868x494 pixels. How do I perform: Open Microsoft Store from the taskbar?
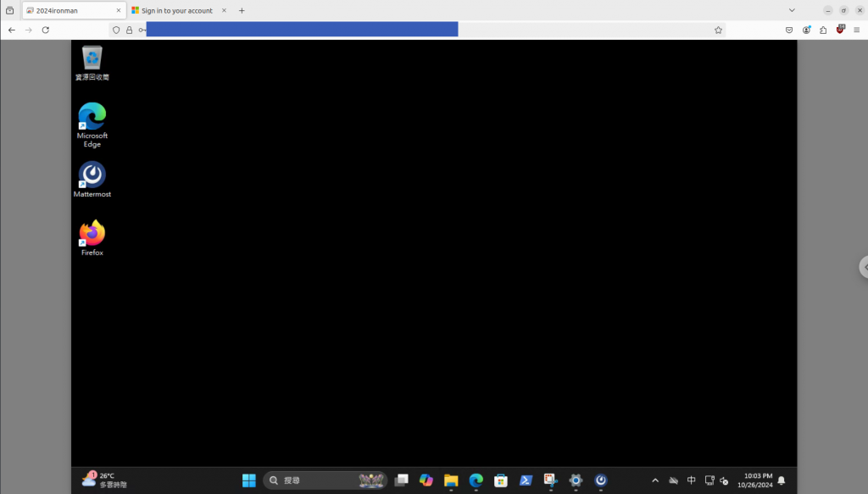[x=501, y=480]
